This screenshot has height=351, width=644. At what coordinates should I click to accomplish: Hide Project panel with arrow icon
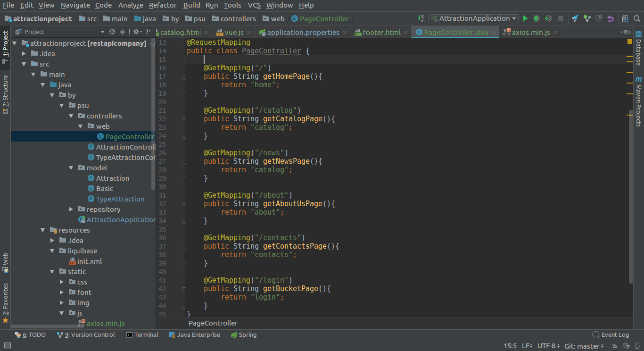pos(149,32)
